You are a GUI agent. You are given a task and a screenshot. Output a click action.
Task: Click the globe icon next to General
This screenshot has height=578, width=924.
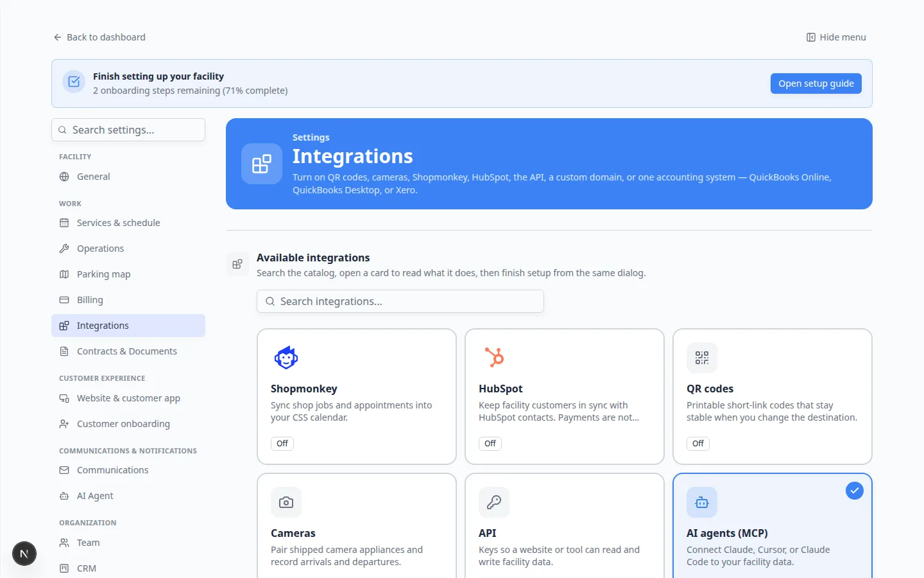tap(64, 177)
